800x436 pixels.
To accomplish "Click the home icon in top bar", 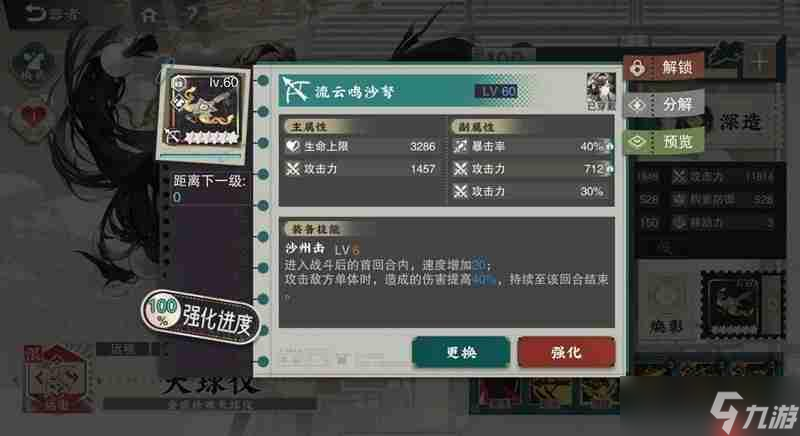I will 148,15.
